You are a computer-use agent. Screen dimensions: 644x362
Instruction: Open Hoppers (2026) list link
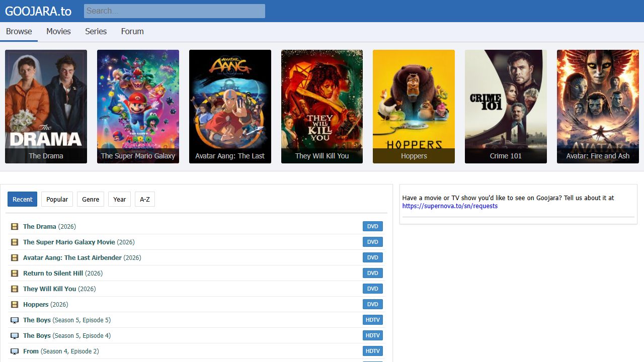[45, 305]
